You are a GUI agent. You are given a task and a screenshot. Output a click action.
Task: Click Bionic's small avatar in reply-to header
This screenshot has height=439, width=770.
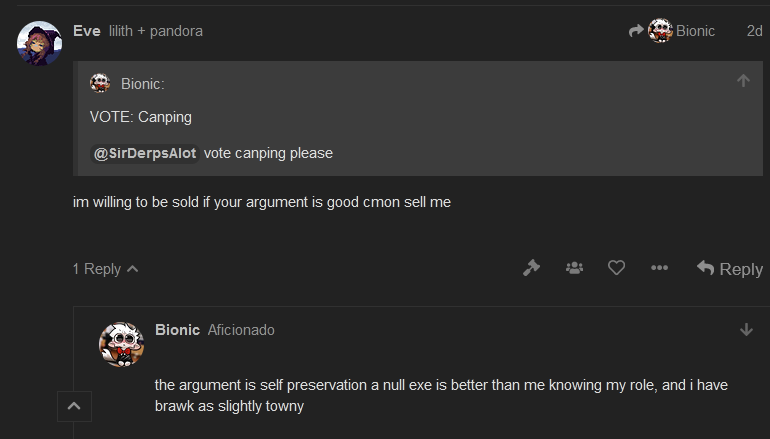click(x=660, y=30)
